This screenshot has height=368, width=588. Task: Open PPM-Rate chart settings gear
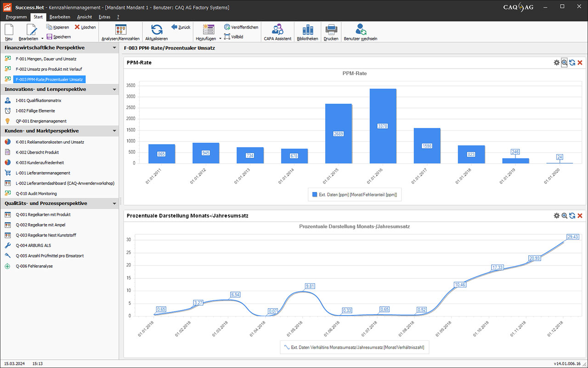pyautogui.click(x=556, y=63)
